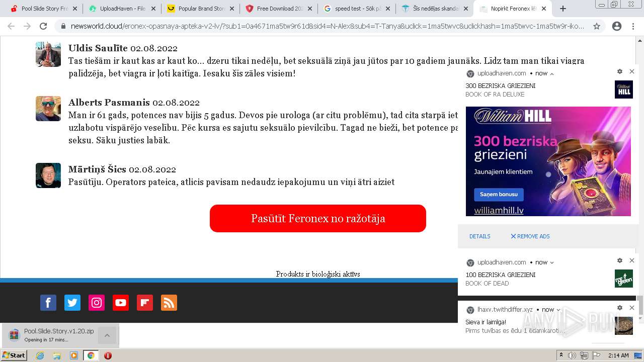Click REMOVE ADS link
644x362 pixels.
pos(530,236)
